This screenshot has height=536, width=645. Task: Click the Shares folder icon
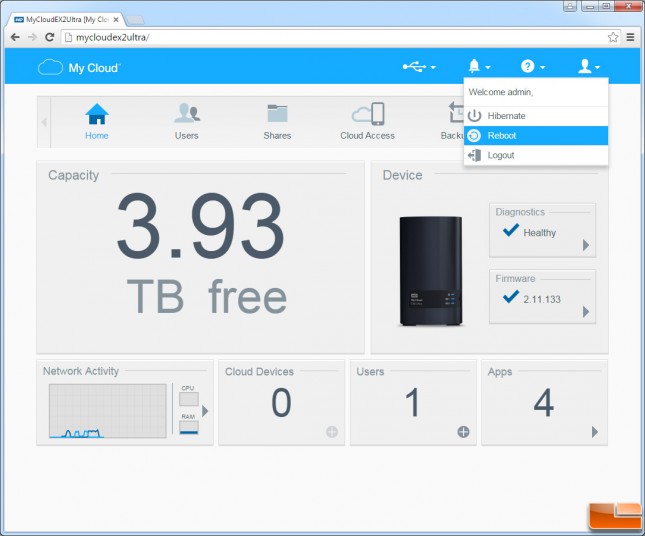point(277,113)
